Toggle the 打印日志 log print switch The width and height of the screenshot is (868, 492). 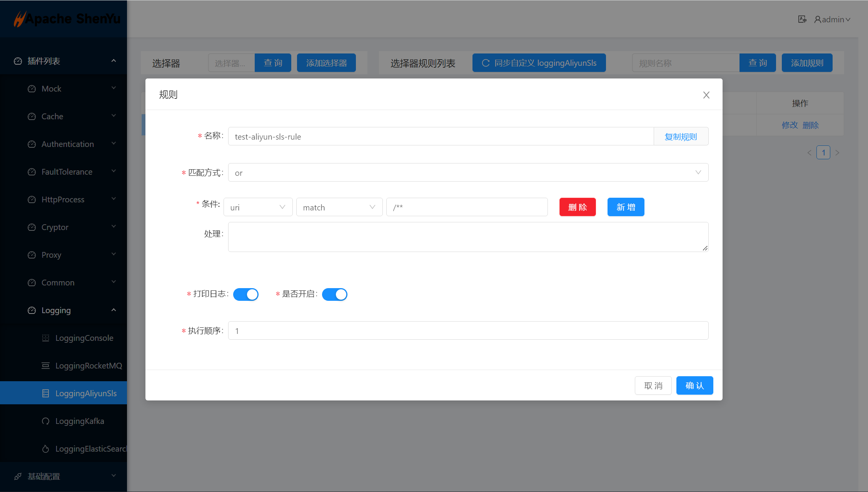click(246, 294)
